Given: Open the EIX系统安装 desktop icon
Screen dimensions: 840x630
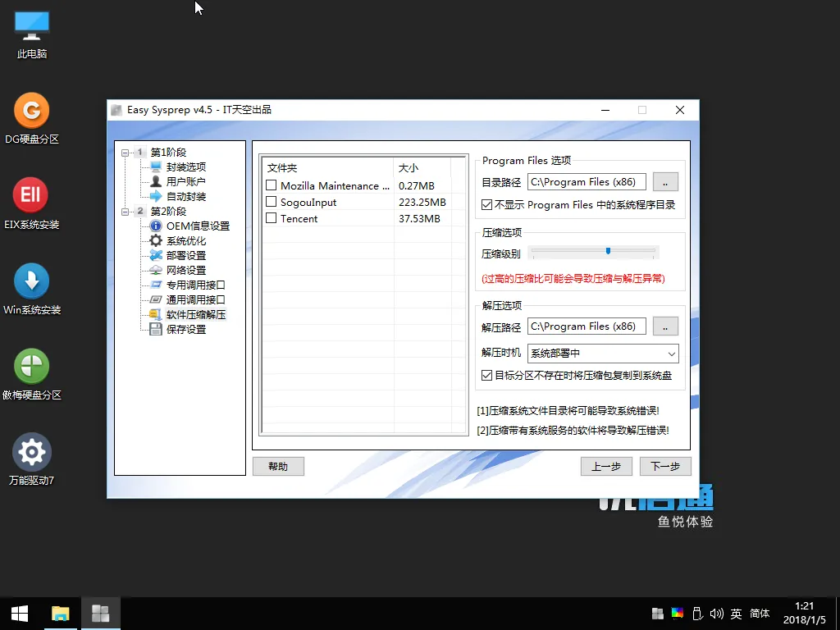Looking at the screenshot, I should (31, 196).
